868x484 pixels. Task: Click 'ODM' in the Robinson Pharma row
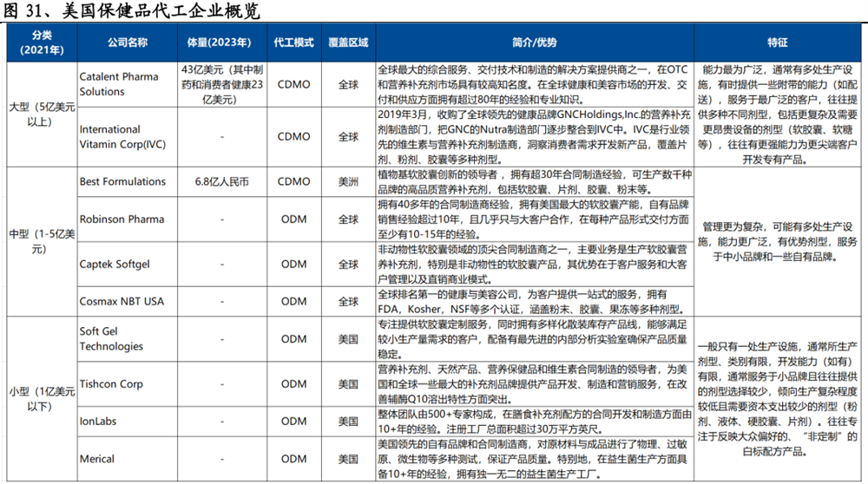pyautogui.click(x=294, y=219)
